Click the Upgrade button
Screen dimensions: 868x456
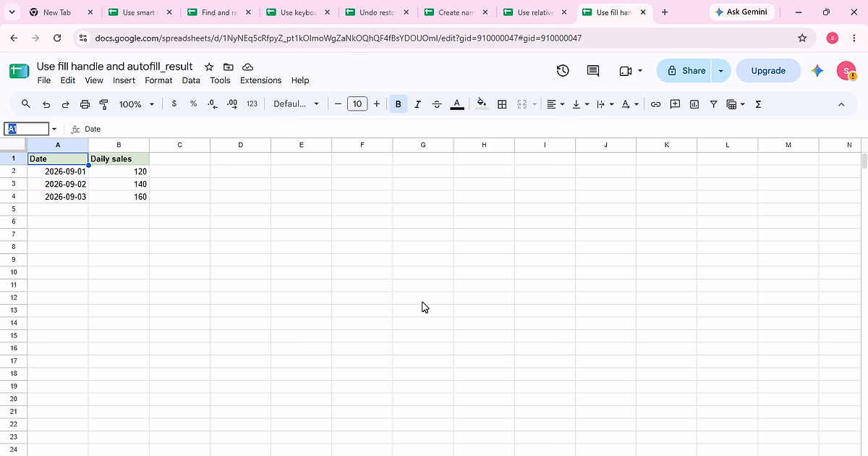pyautogui.click(x=768, y=70)
